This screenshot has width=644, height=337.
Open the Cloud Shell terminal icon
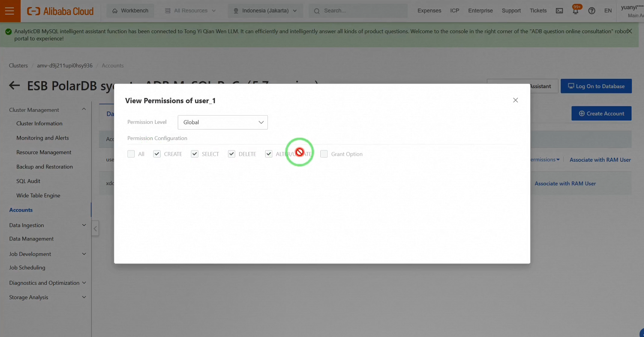pos(559,11)
